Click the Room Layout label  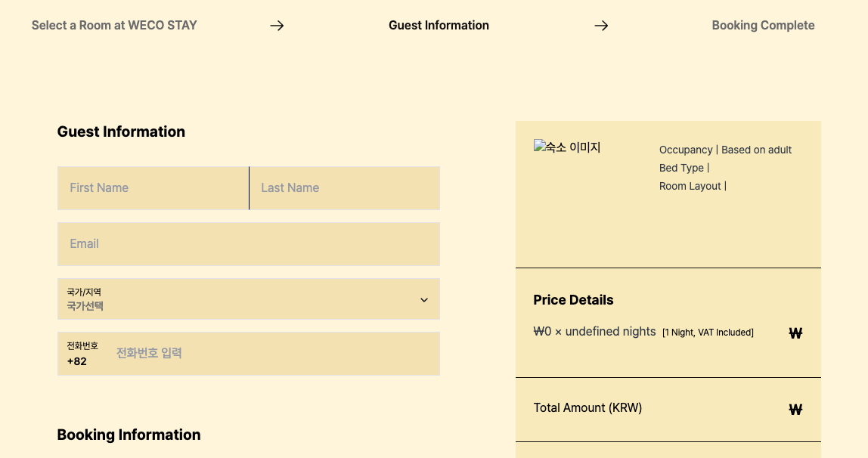click(692, 186)
